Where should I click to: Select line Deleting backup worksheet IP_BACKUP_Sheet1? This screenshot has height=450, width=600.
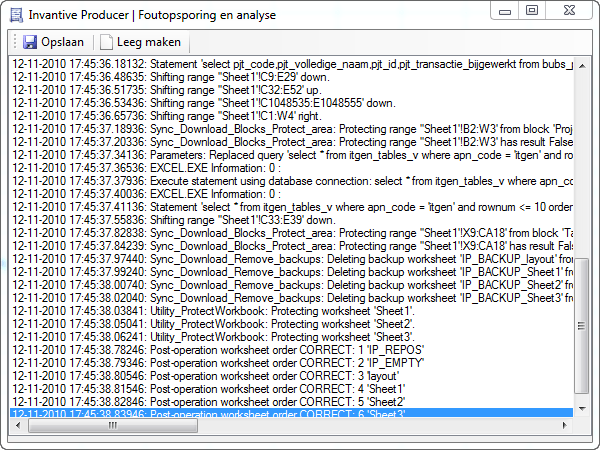pyautogui.click(x=292, y=272)
